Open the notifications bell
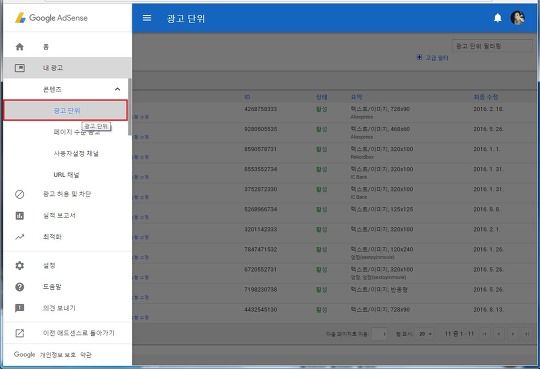540x369 pixels. click(498, 18)
